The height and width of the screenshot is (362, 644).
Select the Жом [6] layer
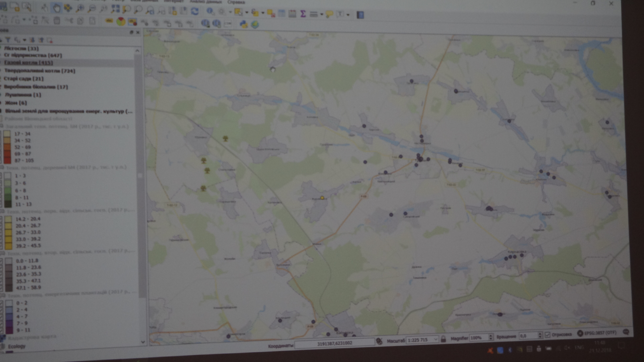tap(16, 102)
